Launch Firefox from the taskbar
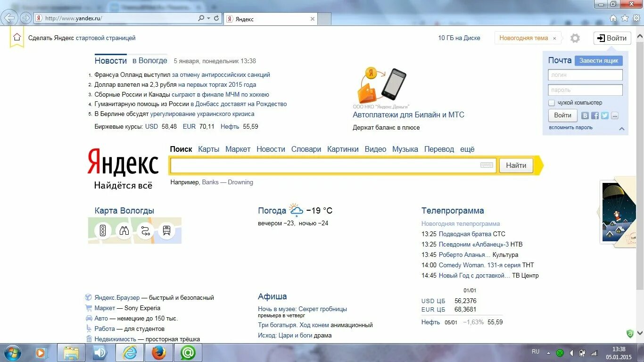Screen dimensions: 644x362 point(159,353)
